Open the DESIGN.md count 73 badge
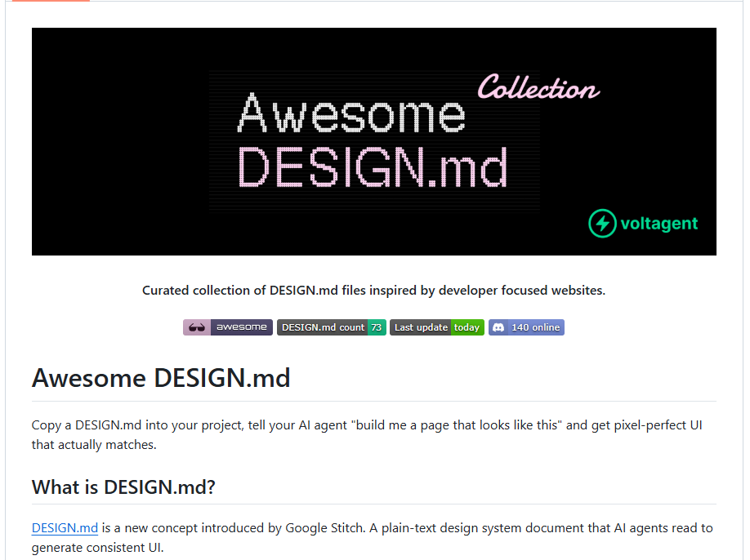The height and width of the screenshot is (560, 750). (332, 327)
